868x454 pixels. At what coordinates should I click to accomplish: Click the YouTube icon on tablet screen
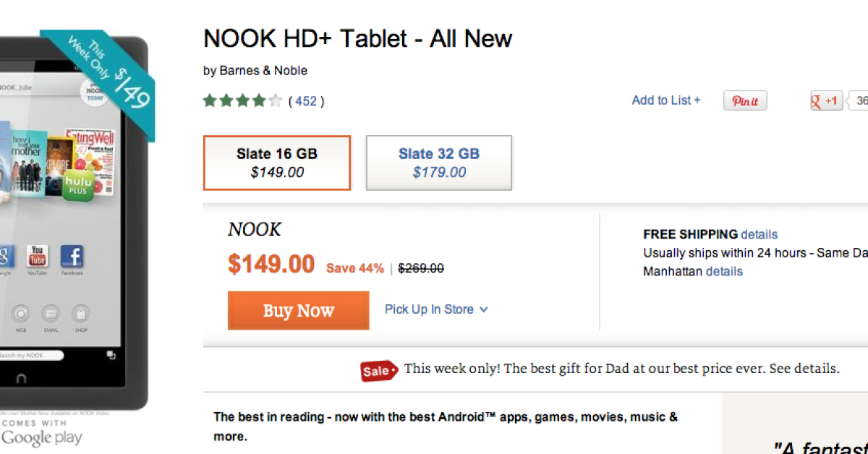coord(38,257)
